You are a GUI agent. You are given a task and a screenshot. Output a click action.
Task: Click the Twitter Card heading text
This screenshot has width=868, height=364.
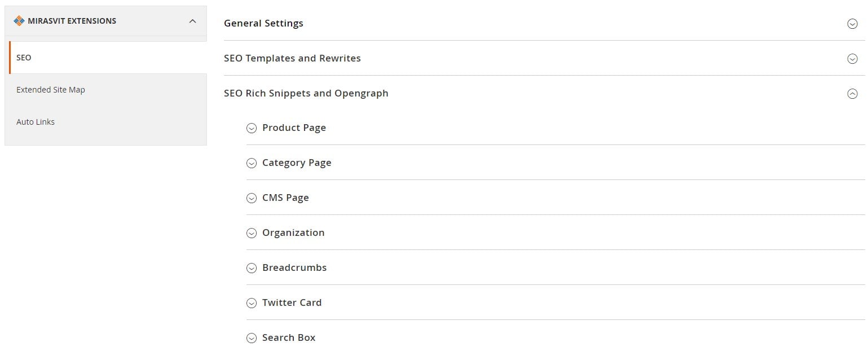tap(292, 302)
